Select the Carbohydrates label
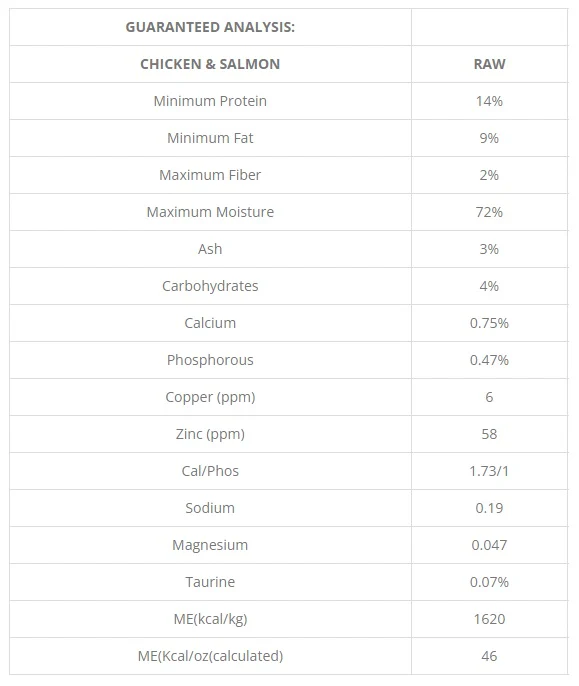 coord(210,286)
